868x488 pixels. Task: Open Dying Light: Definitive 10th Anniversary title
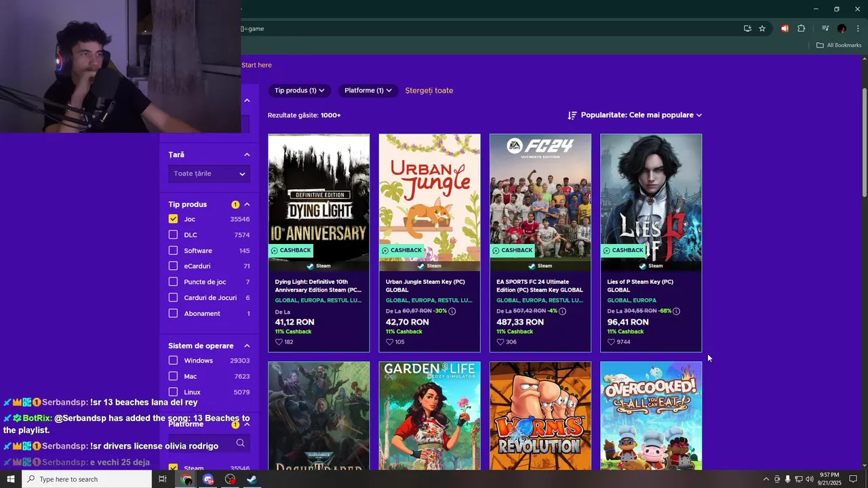pyautogui.click(x=318, y=285)
